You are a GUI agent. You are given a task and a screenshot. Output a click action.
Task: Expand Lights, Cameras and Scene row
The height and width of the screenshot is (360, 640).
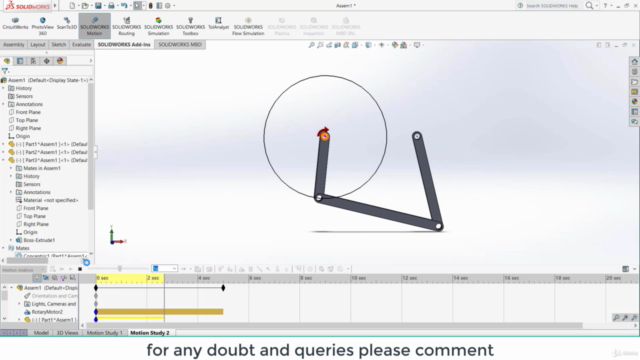coord(19,304)
